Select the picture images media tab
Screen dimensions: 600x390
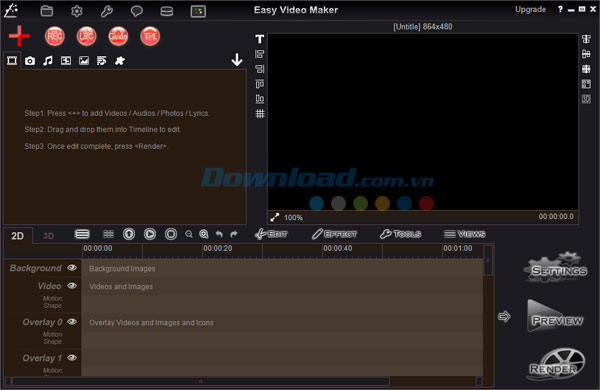tap(84, 60)
